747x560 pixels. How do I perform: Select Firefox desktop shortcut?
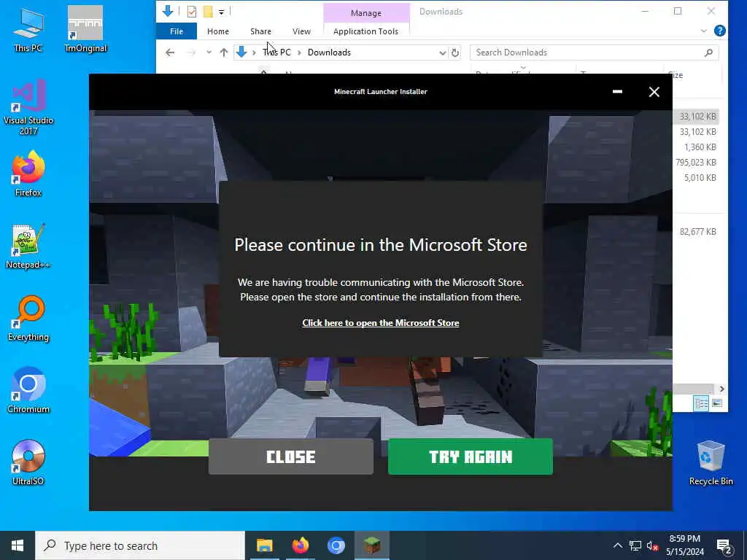pos(28,174)
